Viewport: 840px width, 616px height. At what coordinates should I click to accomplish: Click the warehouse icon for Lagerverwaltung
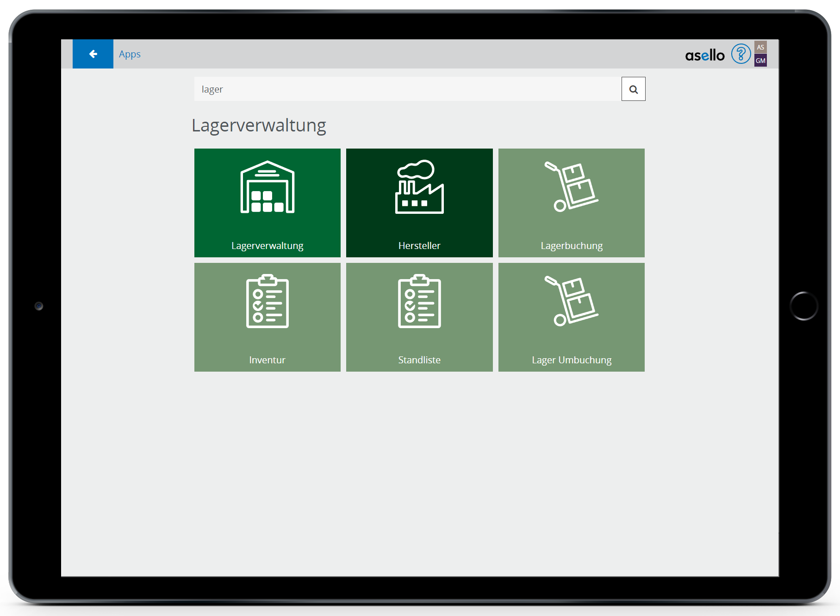tap(268, 187)
